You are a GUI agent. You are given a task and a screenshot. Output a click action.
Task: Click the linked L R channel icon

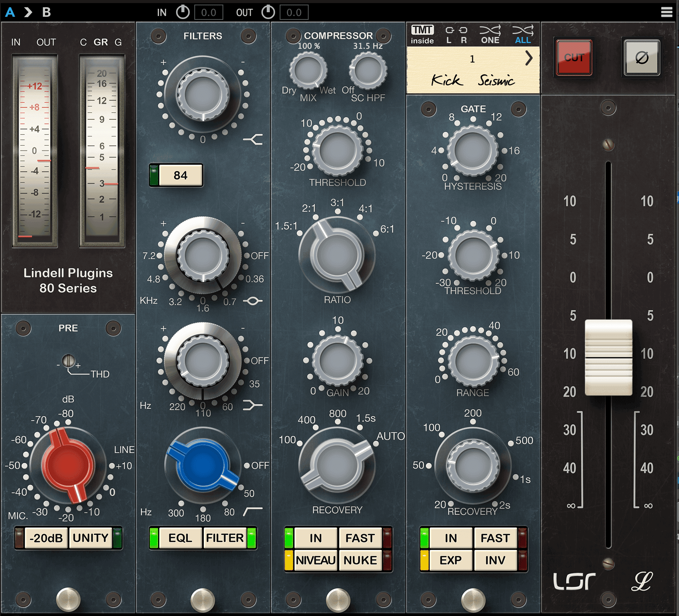tap(456, 34)
